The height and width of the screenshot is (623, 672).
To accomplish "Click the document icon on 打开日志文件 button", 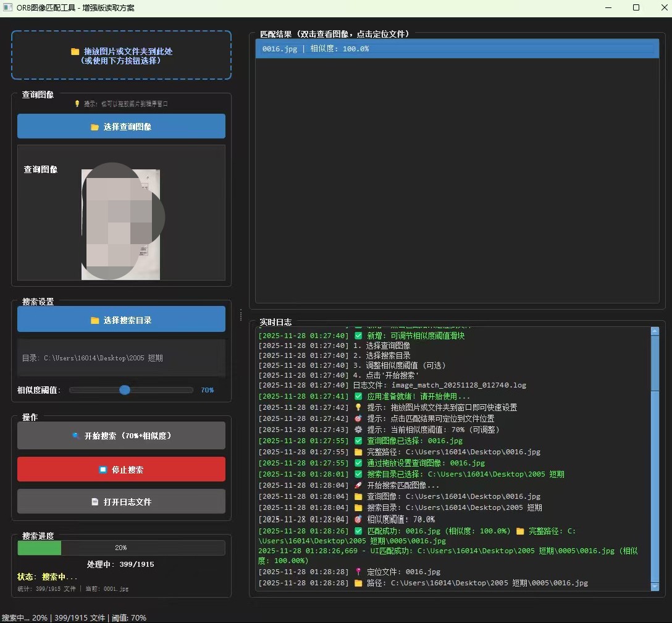I will (94, 502).
